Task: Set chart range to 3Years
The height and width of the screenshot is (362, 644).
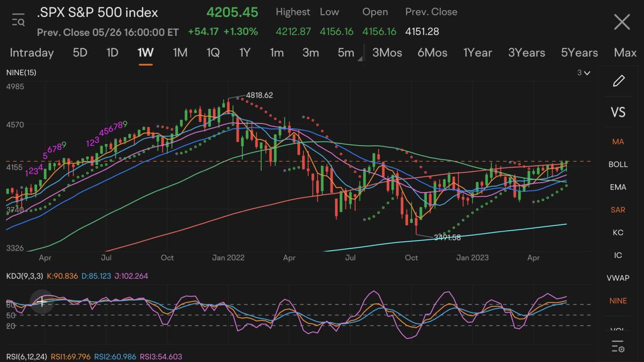Action: pyautogui.click(x=526, y=53)
